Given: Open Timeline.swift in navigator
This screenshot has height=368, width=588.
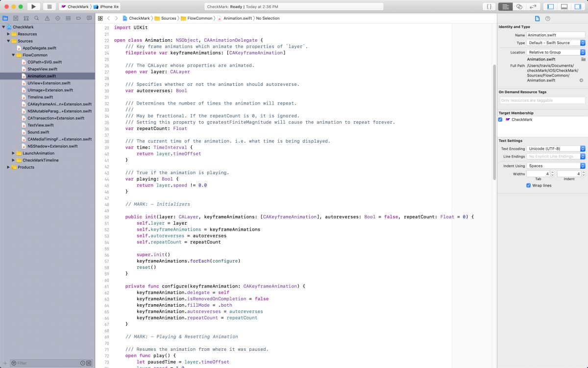Looking at the screenshot, I should [x=40, y=97].
